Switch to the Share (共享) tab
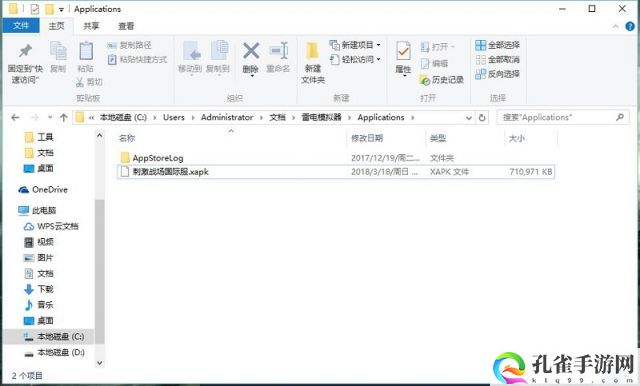This screenshot has width=640, height=386. pos(91,26)
